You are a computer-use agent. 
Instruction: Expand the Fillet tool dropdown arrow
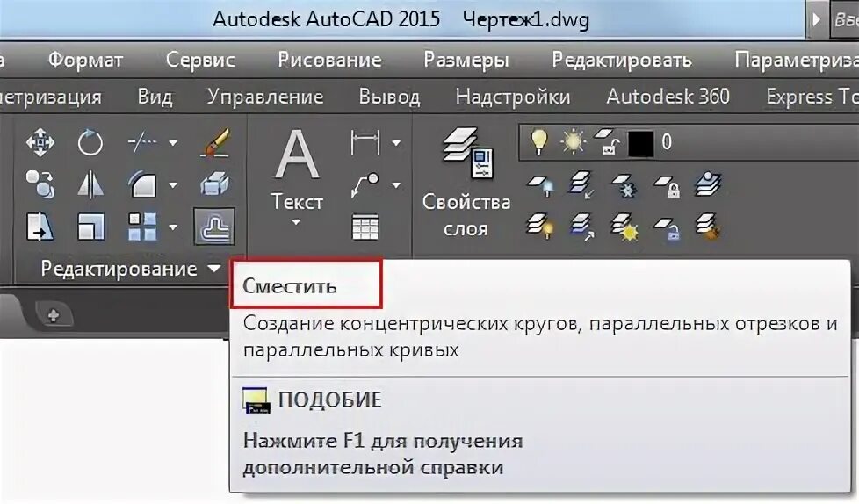pyautogui.click(x=172, y=185)
